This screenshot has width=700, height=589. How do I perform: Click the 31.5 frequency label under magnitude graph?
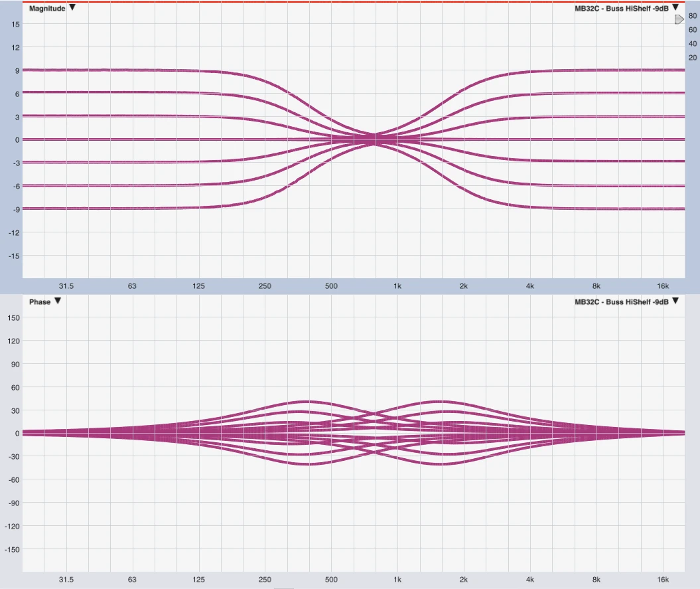(x=66, y=286)
